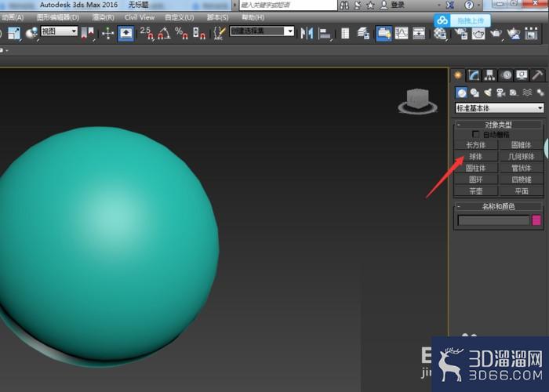Image resolution: width=549 pixels, height=392 pixels.
Task: Toggle the Percent Snap button
Action: click(181, 33)
